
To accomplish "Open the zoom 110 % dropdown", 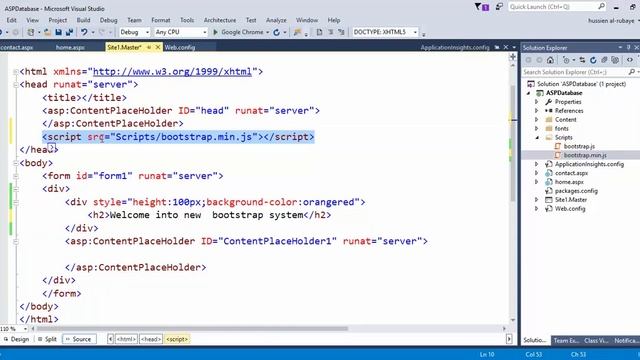I will (x=25, y=329).
